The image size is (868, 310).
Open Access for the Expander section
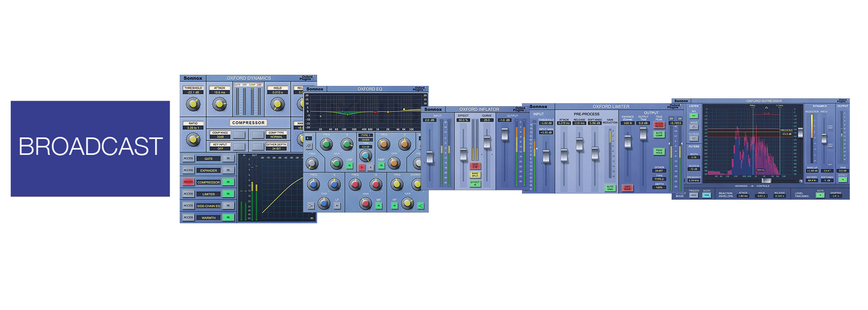click(x=188, y=170)
